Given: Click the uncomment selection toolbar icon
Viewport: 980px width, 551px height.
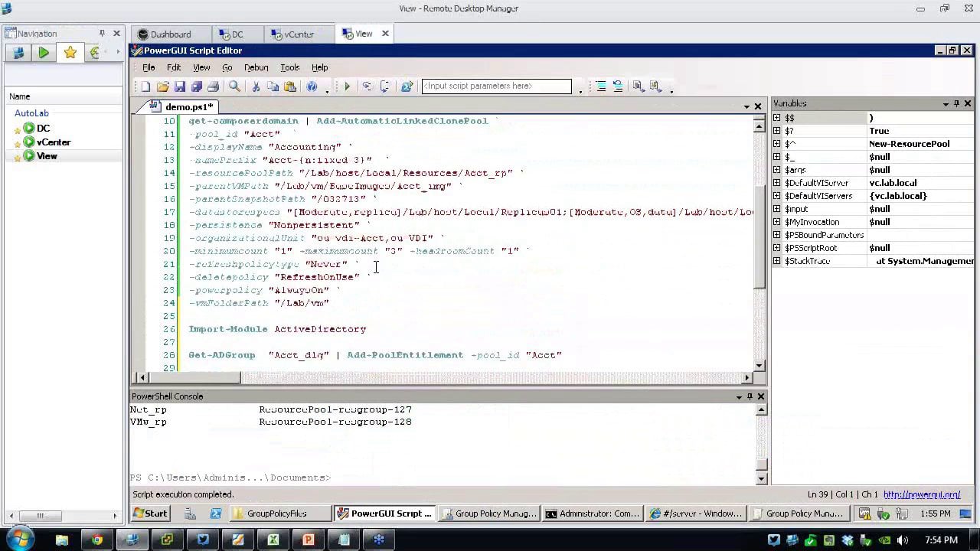Looking at the screenshot, I should pyautogui.click(x=655, y=86).
